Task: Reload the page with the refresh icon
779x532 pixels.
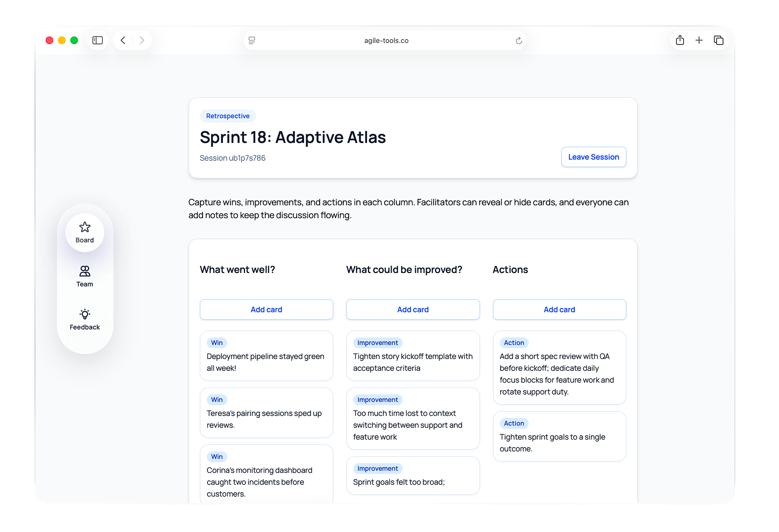Action: pyautogui.click(x=518, y=40)
